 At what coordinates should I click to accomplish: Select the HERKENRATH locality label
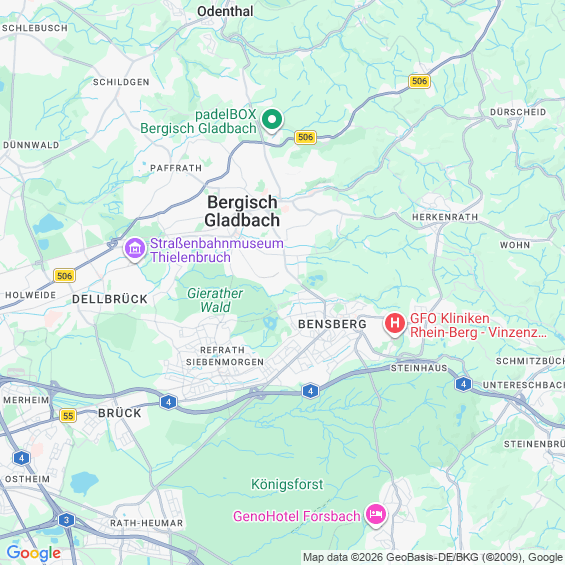[x=445, y=217]
